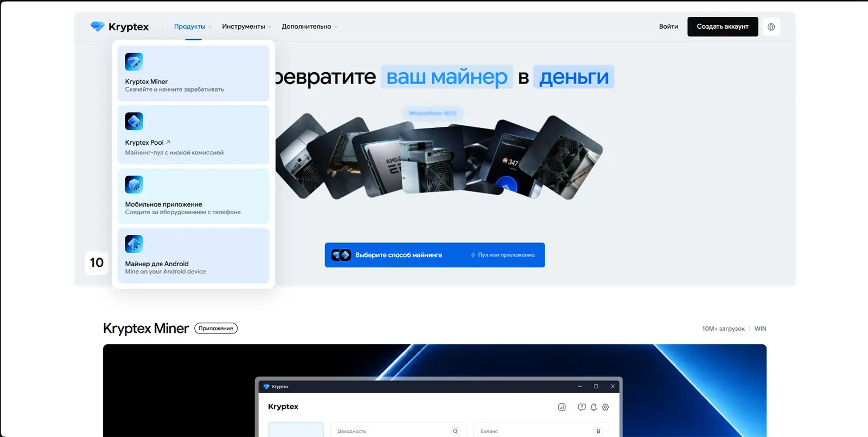Expand the chevron next to Дополнительно
Viewport: 868px width, 437px height.
tap(336, 27)
